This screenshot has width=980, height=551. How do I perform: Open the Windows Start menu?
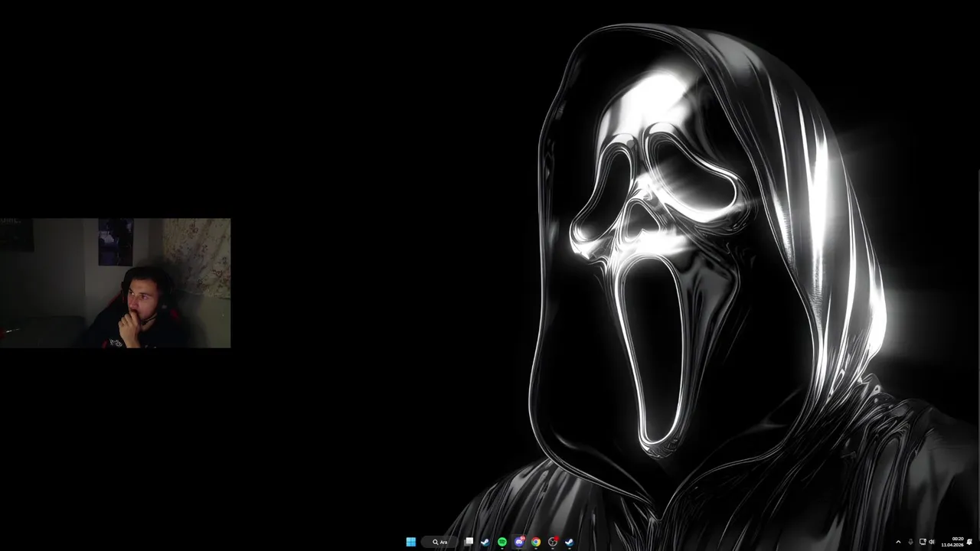click(411, 542)
